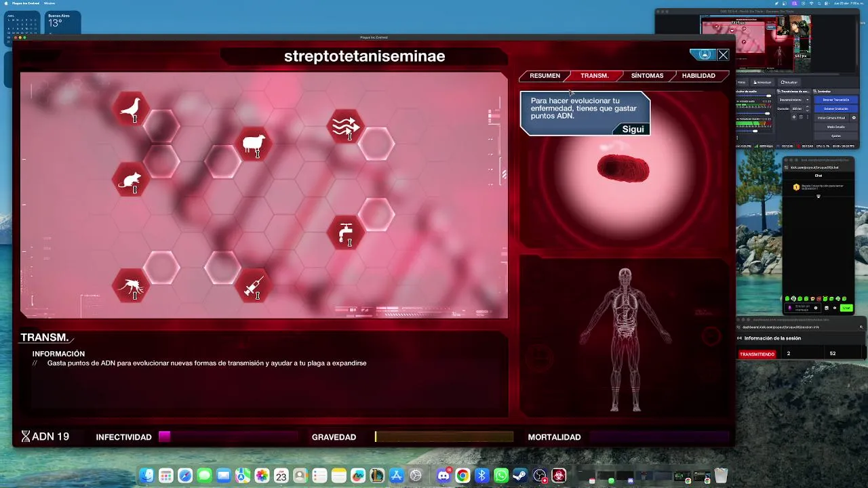Open Photos from the Dock
The width and height of the screenshot is (868, 488).
tap(262, 476)
